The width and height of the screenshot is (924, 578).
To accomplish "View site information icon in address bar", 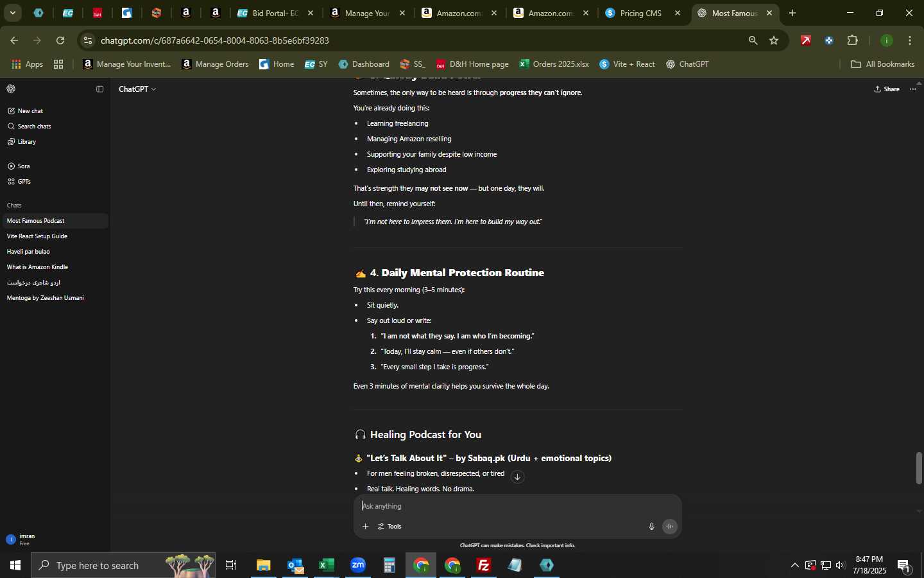I will click(88, 40).
